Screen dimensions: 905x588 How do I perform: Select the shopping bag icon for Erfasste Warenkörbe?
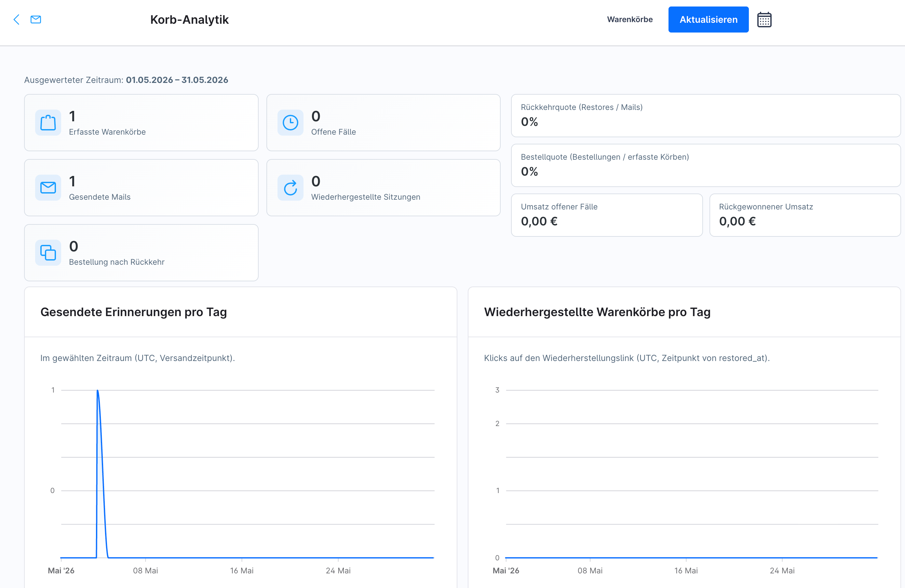point(48,123)
